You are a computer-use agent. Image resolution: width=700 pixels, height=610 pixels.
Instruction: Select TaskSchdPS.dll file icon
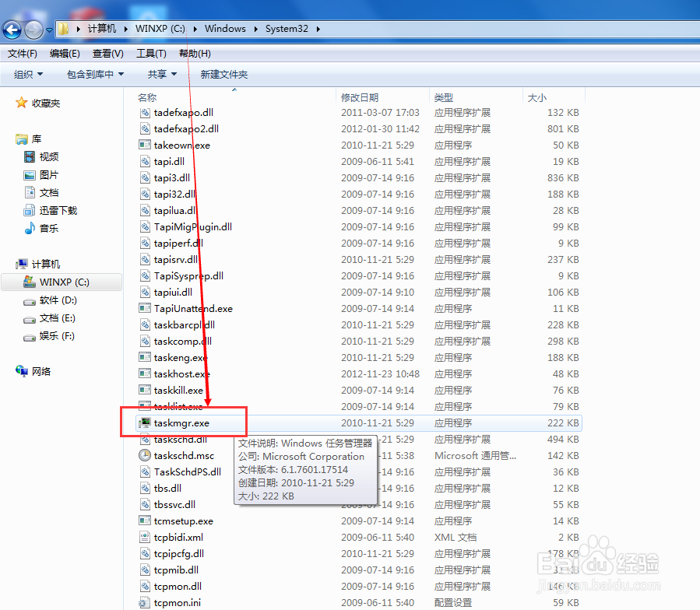[145, 472]
